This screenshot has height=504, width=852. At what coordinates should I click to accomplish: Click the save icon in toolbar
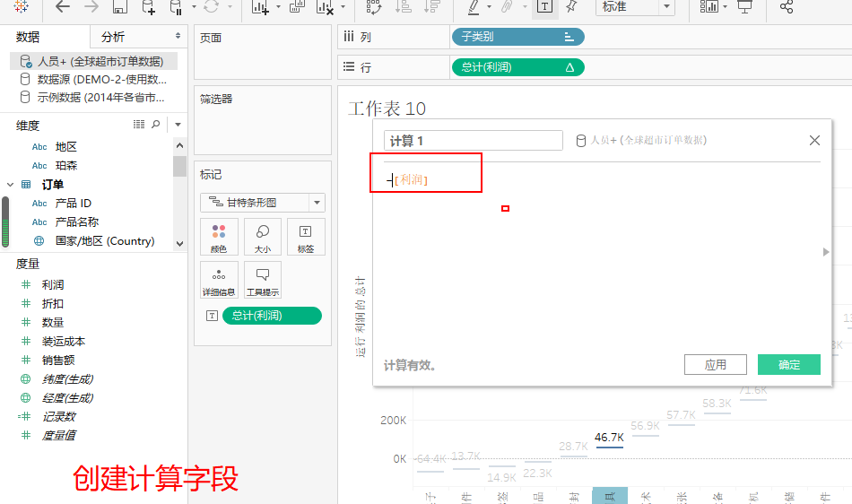119,6
